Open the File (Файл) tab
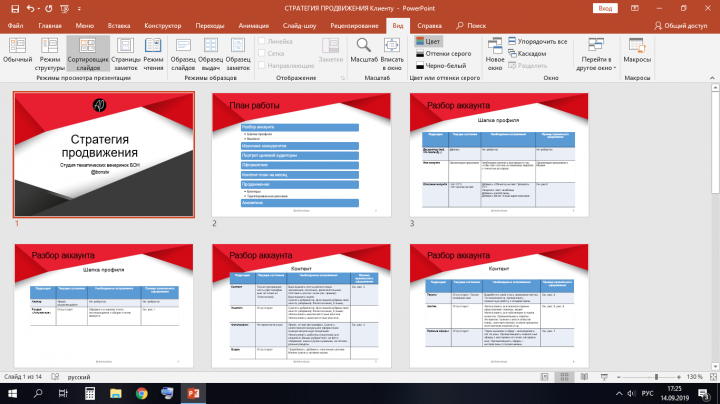The width and height of the screenshot is (720, 404). point(15,26)
